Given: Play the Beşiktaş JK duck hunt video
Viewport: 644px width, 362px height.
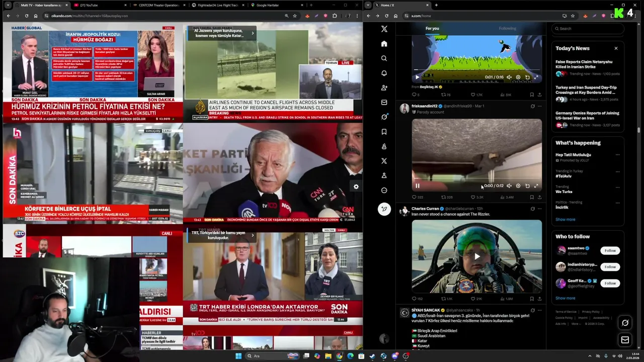Looking at the screenshot, I should (417, 77).
